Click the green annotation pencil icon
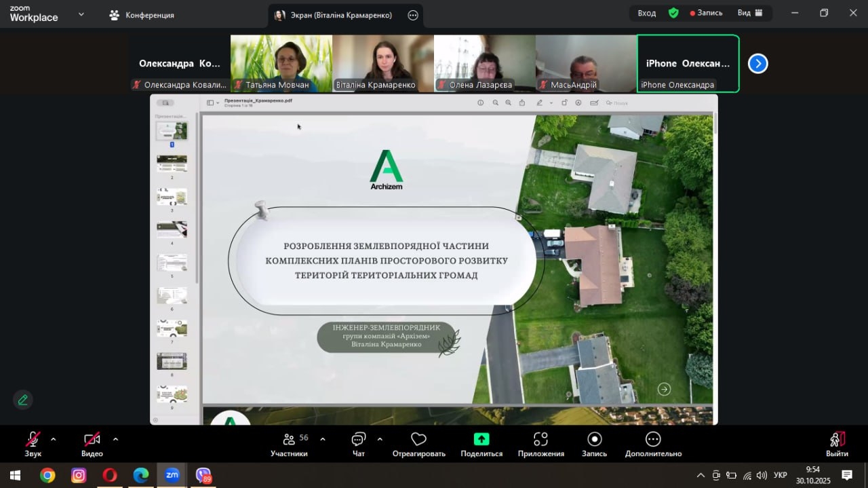 click(23, 400)
